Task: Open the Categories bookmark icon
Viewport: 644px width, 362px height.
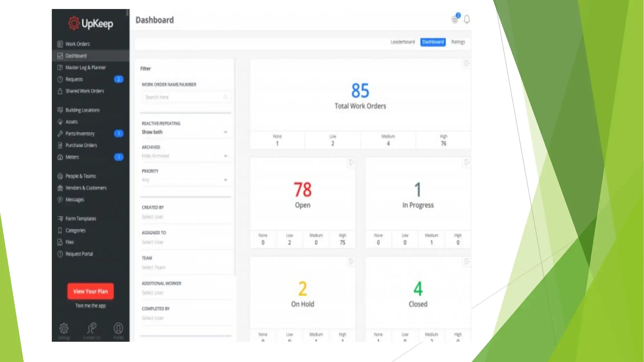Action: (60, 230)
